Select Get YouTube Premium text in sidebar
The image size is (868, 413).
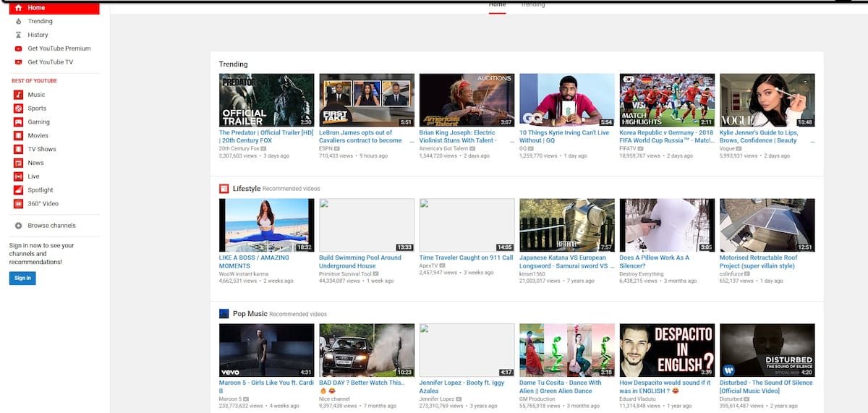[59, 48]
